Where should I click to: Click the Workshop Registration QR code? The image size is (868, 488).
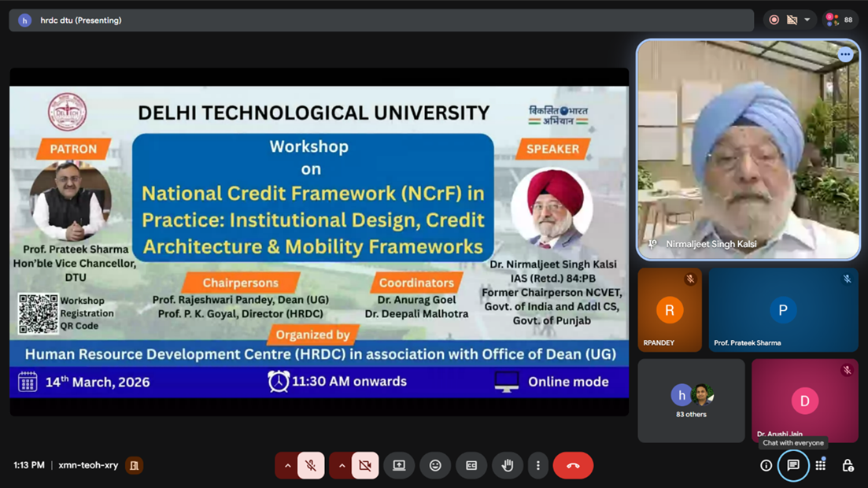pyautogui.click(x=38, y=313)
